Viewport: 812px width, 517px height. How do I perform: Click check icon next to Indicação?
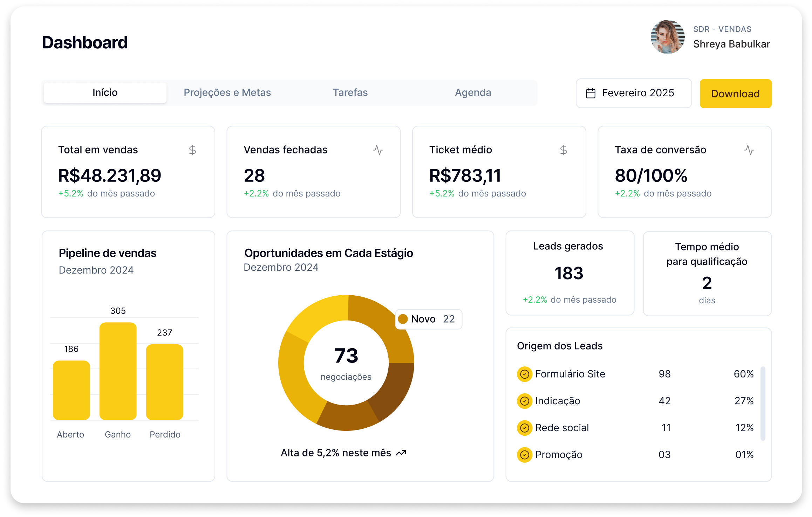[524, 401]
